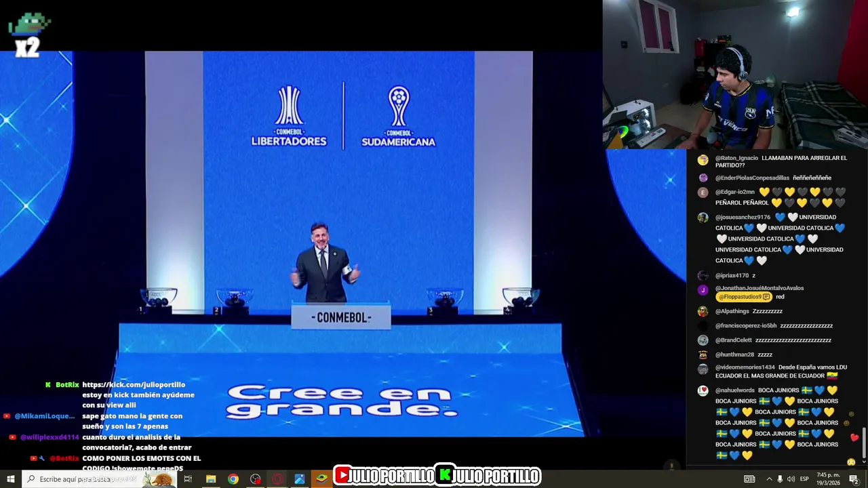The image size is (868, 488).
Task: Click the avatar of @ipriax4170
Action: coord(703,276)
